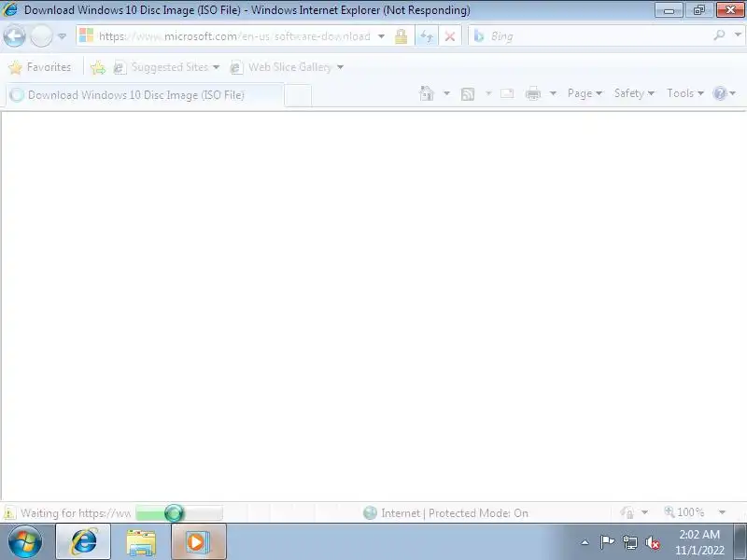Screen dimensions: 747x560
Task: Click the status bar privacy lock icon
Action: coord(627,512)
